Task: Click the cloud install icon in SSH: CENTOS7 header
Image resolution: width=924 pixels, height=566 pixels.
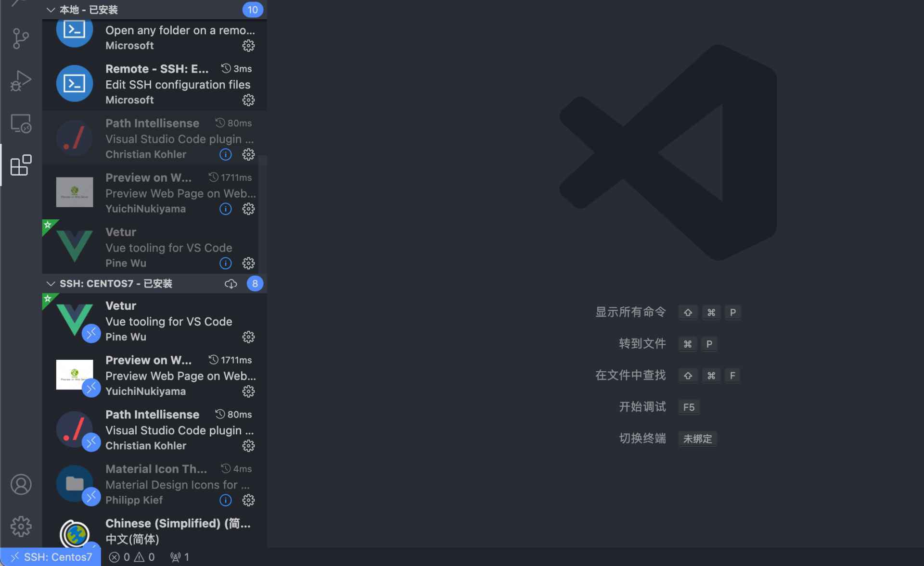Action: (x=231, y=284)
